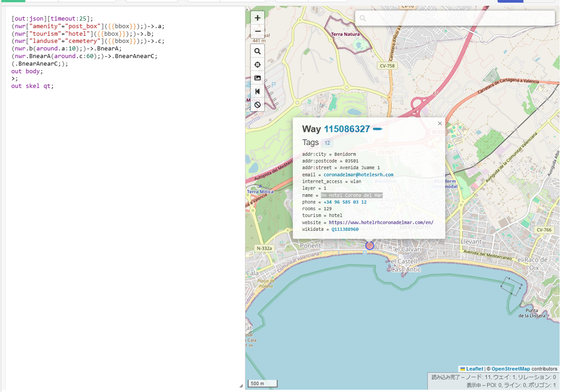Open the hotelrhcoronadelmar.com website link
561x392 pixels.
pos(381,222)
